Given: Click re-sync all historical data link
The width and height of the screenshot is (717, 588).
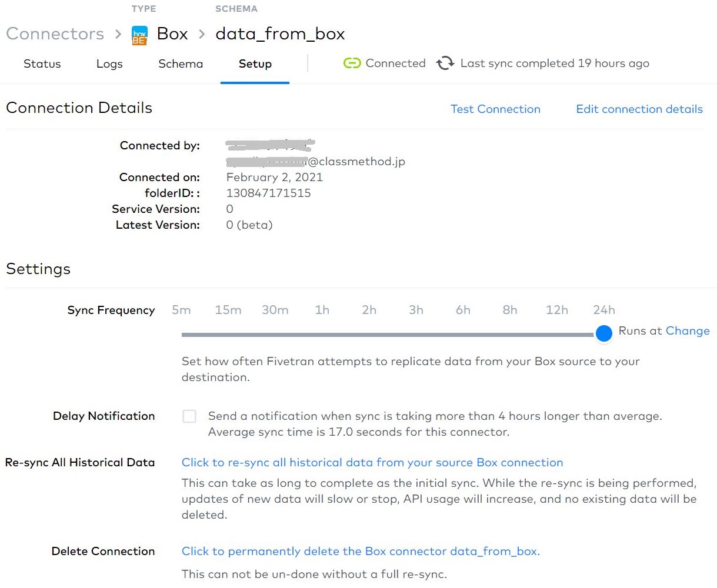Looking at the screenshot, I should (x=372, y=463).
